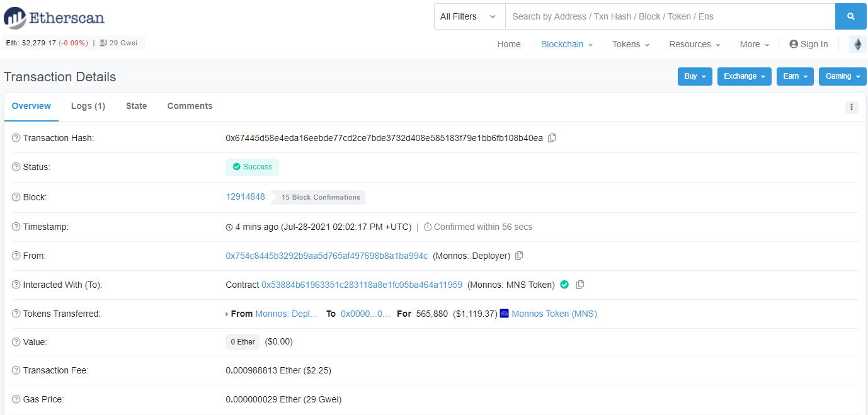Screen dimensions: 868x415
Task: Click help icon next to Tokens Transferred
Action: tap(16, 314)
